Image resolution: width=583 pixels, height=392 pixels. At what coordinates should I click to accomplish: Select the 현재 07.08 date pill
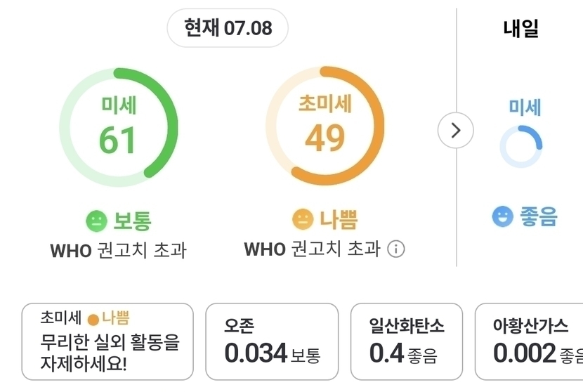click(228, 28)
